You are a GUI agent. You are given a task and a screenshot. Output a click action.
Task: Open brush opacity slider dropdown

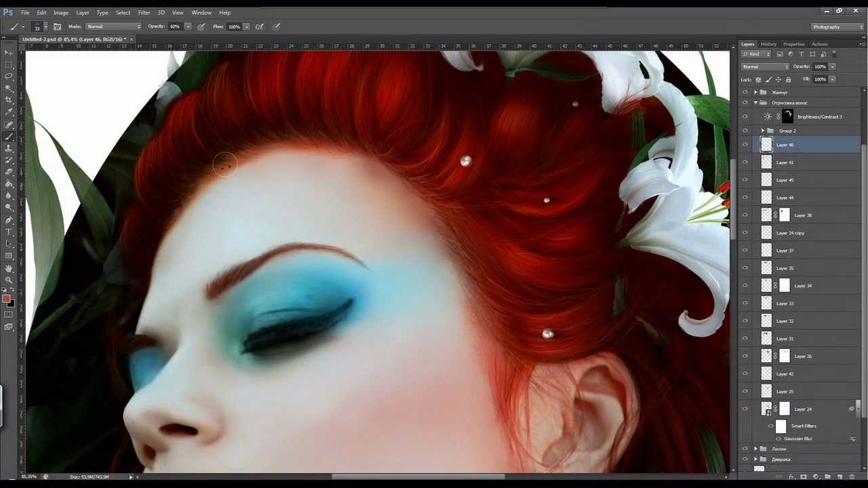click(x=188, y=26)
